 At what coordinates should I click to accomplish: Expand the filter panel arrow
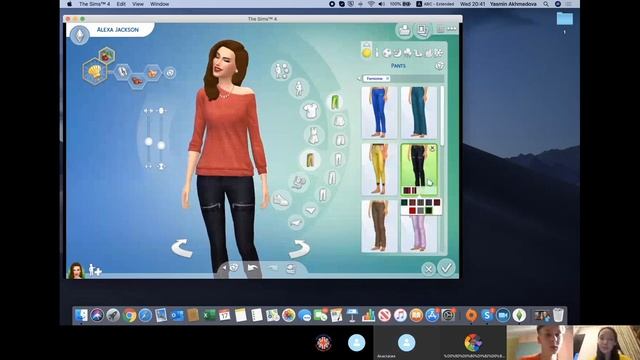click(359, 78)
